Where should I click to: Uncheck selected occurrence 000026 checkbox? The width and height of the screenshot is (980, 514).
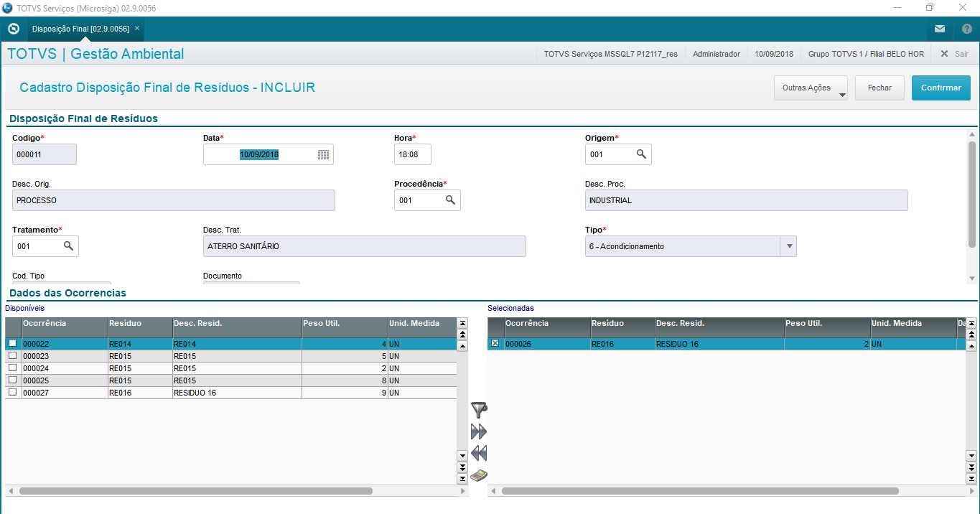[x=495, y=343]
